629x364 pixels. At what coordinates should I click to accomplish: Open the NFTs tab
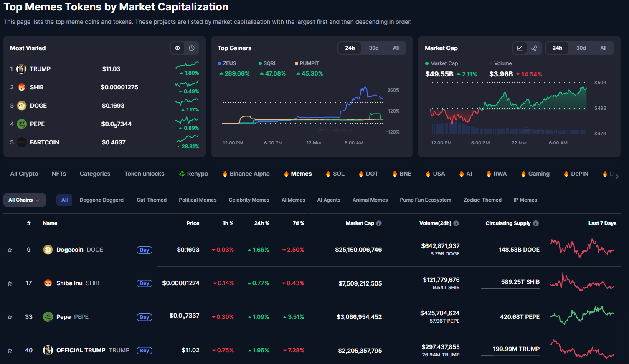pyautogui.click(x=59, y=174)
